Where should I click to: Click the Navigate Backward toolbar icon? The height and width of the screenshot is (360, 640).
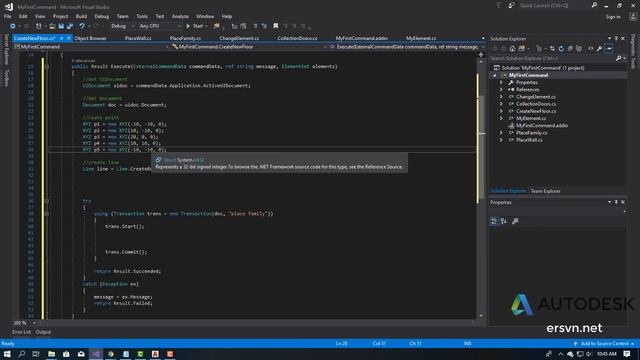[x=13, y=26]
